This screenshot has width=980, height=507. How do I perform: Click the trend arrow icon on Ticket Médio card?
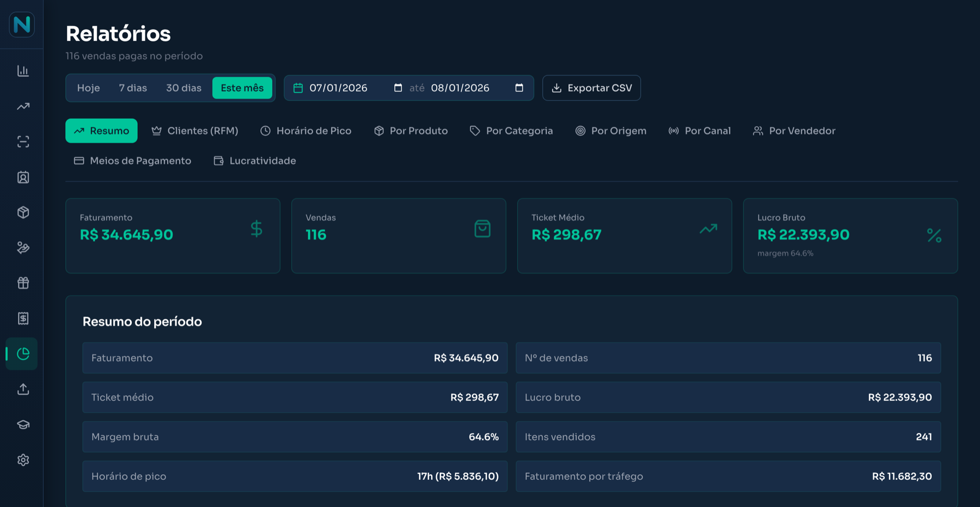click(708, 229)
